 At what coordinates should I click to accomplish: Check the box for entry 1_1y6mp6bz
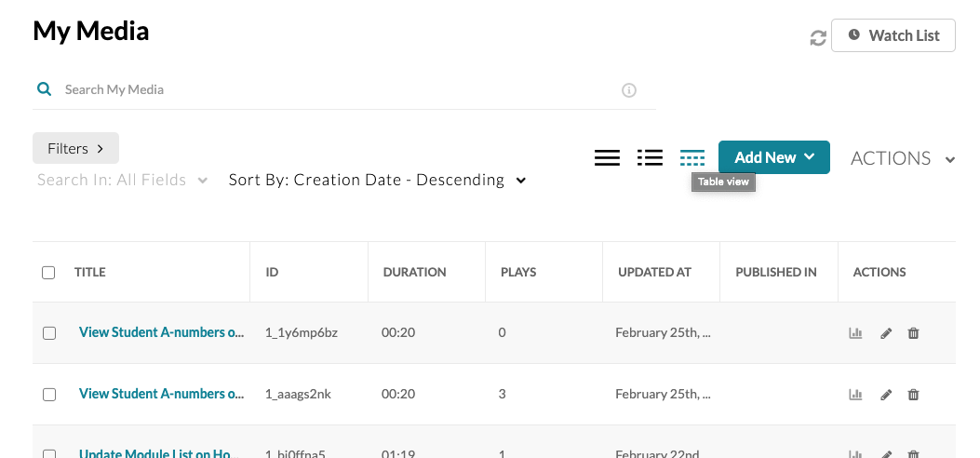(49, 333)
